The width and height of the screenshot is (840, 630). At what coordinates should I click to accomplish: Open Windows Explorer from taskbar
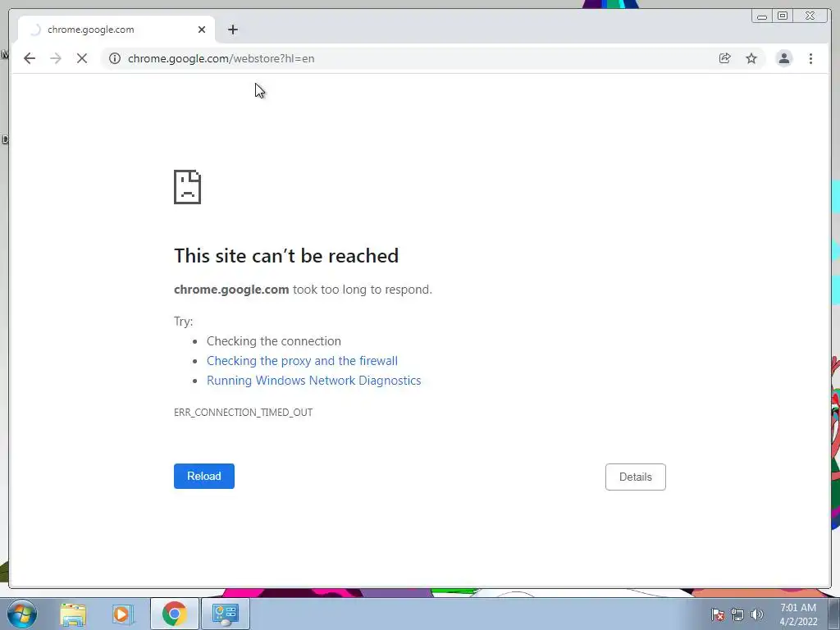pyautogui.click(x=73, y=614)
